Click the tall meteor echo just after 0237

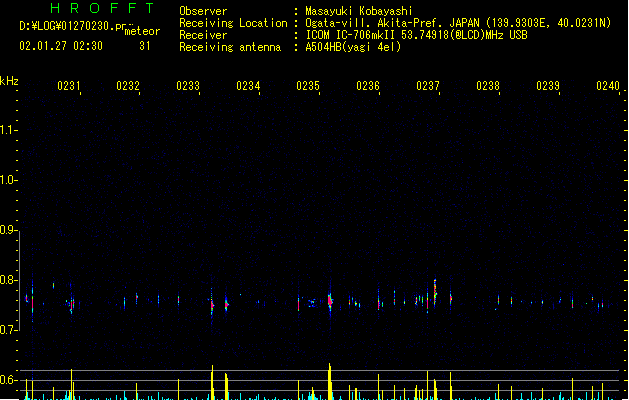pos(435,292)
